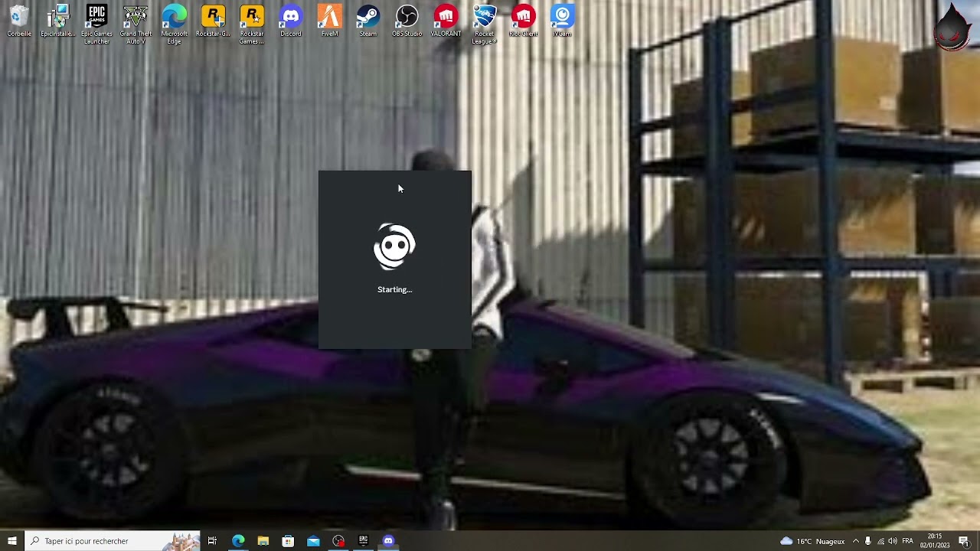Switch the FRA input language indicator
The image size is (980, 551).
coord(908,541)
